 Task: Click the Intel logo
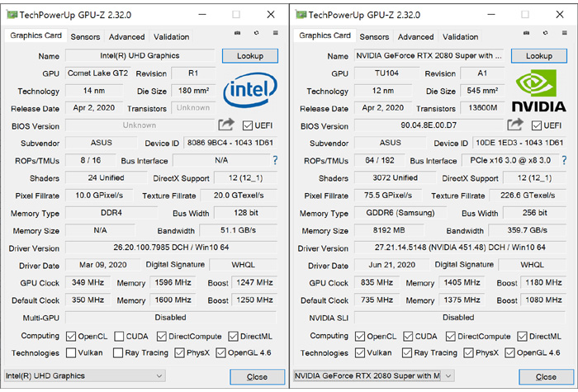click(x=249, y=91)
